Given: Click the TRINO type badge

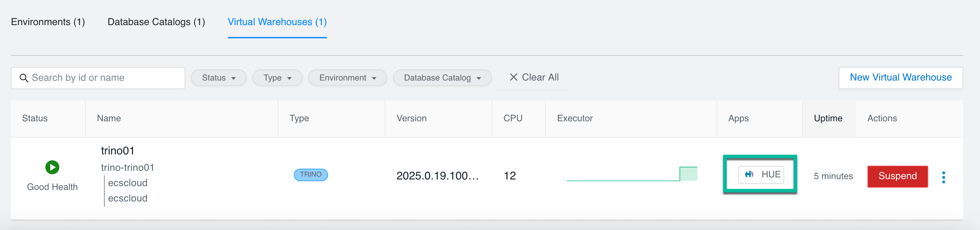Looking at the screenshot, I should (x=310, y=175).
